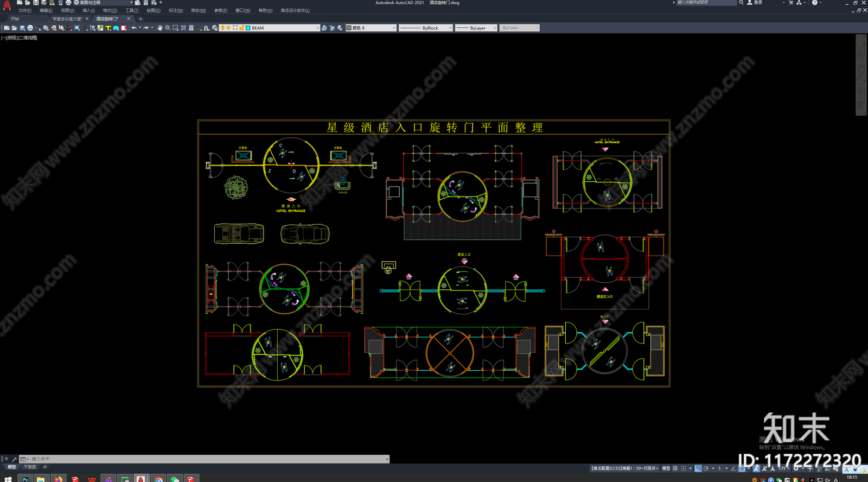The height and width of the screenshot is (482, 868).
Task: Click the Redo arrow icon
Action: tap(146, 28)
